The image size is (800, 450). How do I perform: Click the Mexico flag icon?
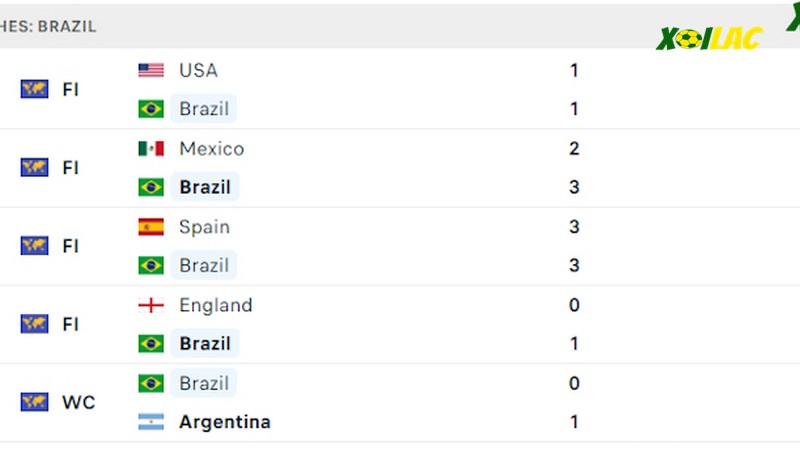(151, 148)
